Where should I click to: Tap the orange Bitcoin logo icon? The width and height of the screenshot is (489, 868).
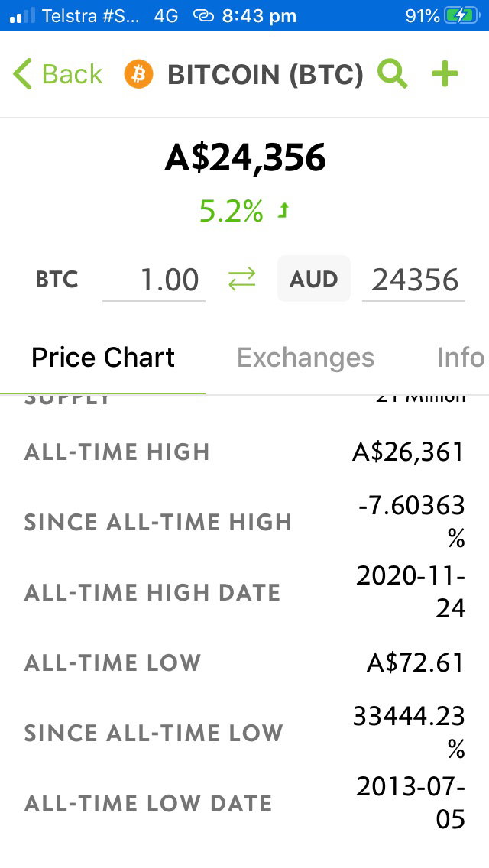click(138, 74)
